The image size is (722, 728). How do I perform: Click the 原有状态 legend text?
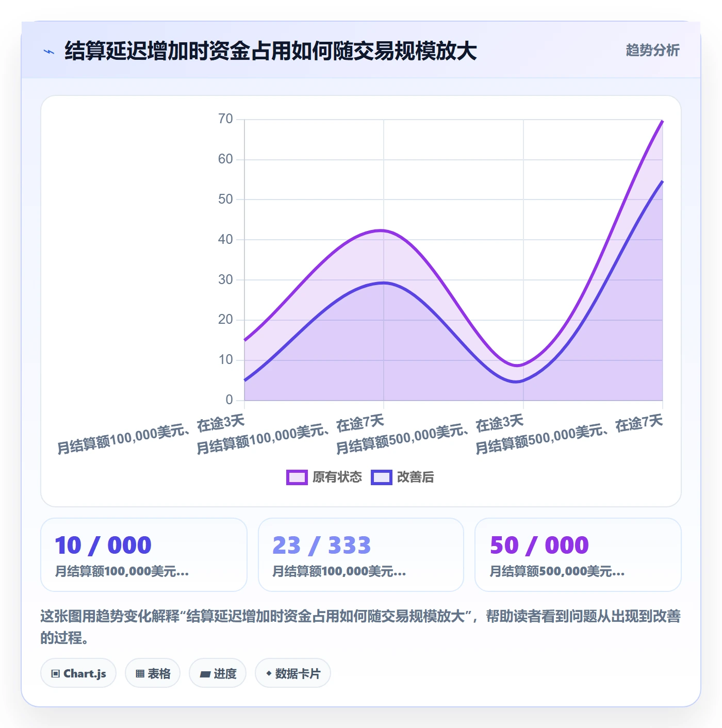pos(337,477)
